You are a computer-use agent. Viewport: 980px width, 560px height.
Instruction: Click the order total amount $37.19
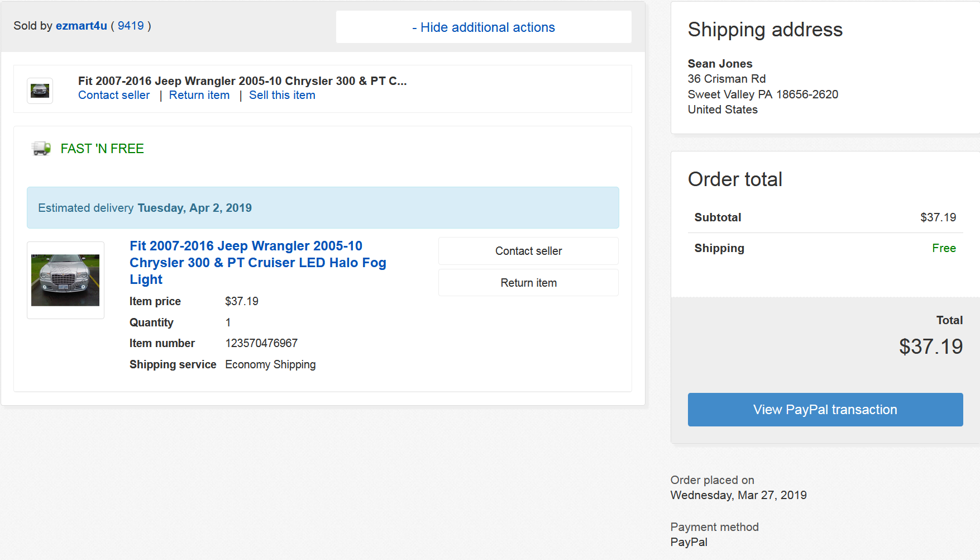[931, 347]
